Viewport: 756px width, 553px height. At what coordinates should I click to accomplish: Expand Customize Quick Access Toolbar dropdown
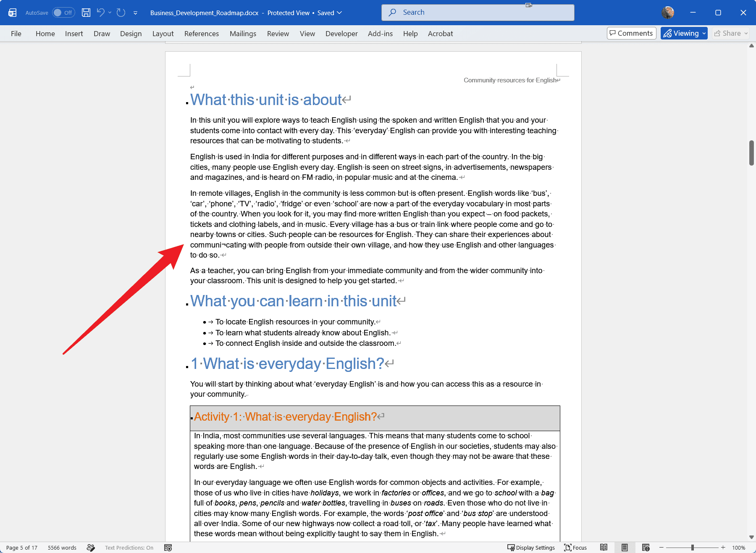tap(135, 13)
